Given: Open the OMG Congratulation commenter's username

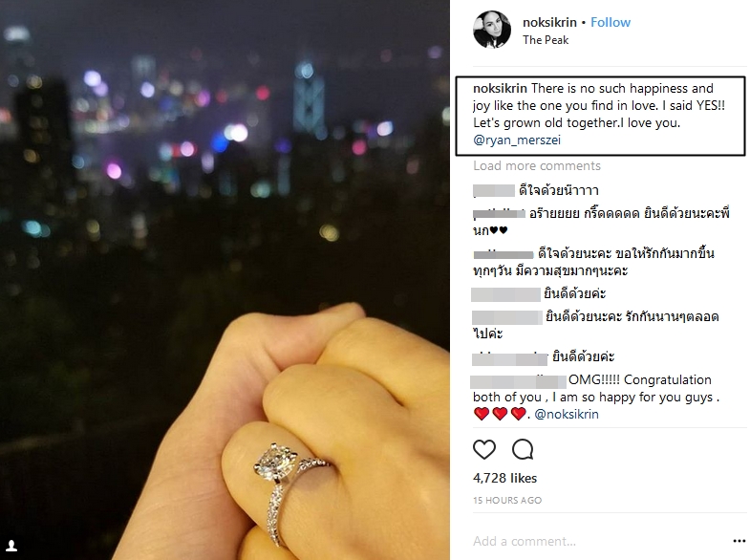Looking at the screenshot, I should click(x=519, y=381).
